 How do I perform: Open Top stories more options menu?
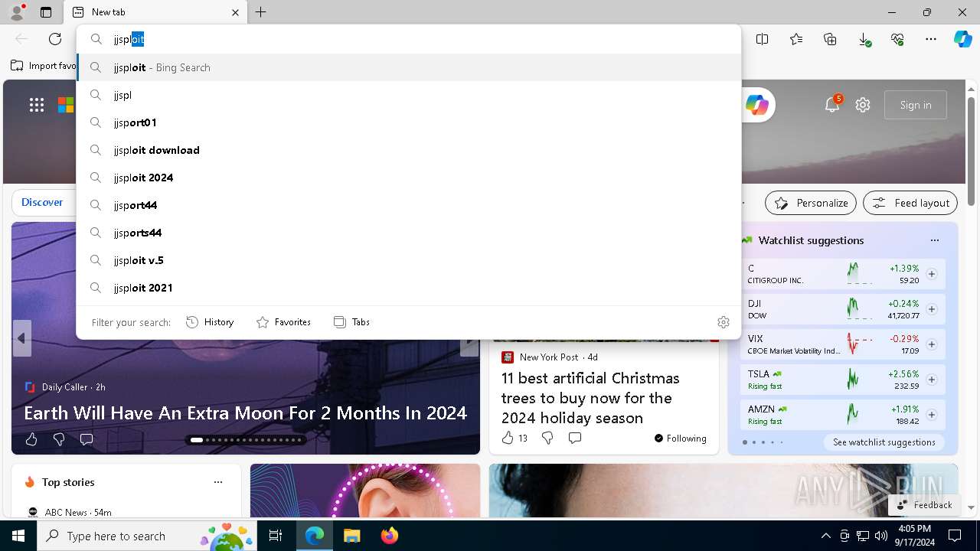point(218,482)
